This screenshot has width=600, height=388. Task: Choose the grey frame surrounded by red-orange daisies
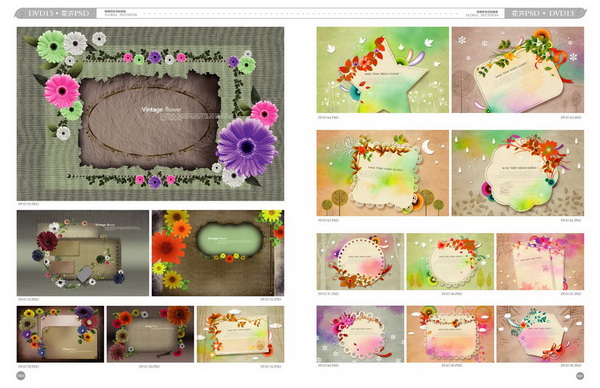point(150,334)
